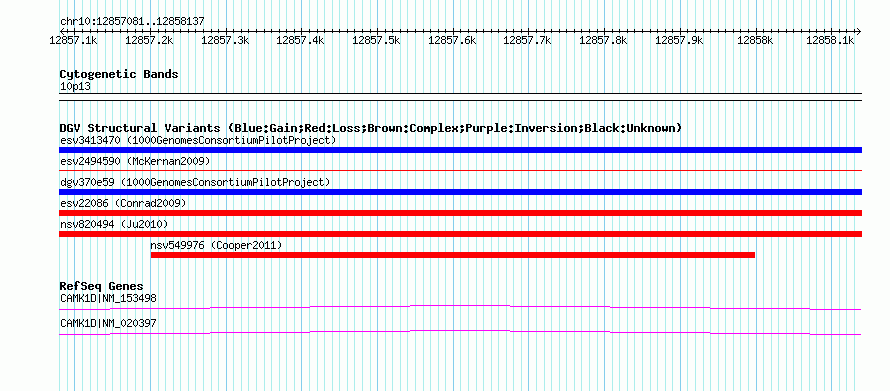Screen dimensions: 890x391
Task: Select the thin red esv2494590 variant line
Action: (x=460, y=170)
